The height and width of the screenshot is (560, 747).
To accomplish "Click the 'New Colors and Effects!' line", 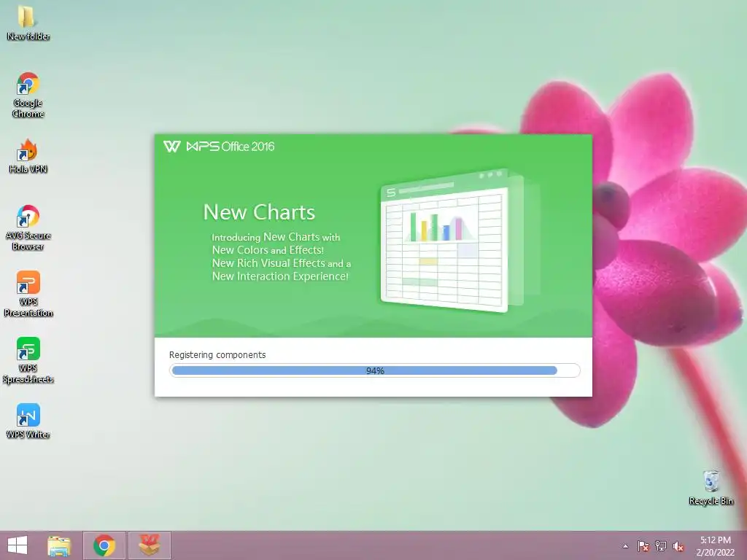I will [x=268, y=250].
